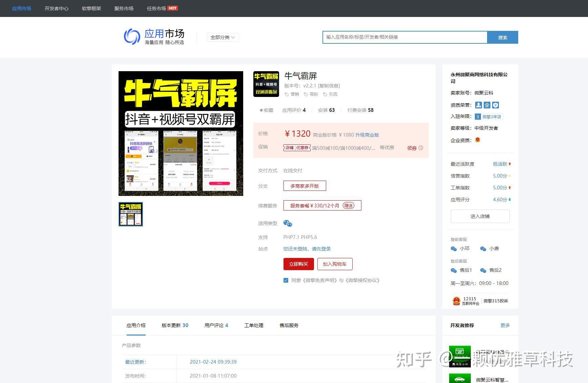This screenshot has width=588, height=383.
Task: Click 进入店铺 button
Action: click(480, 216)
